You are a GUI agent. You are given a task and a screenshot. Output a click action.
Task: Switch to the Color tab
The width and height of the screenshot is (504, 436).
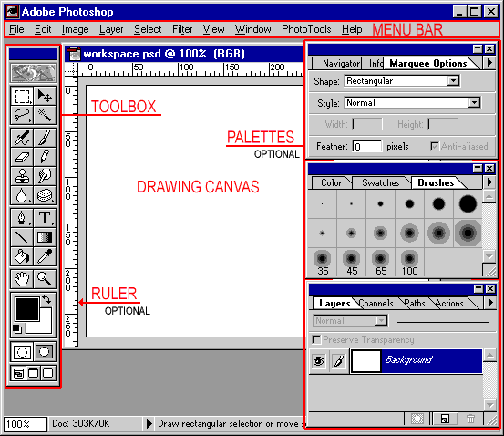point(332,182)
